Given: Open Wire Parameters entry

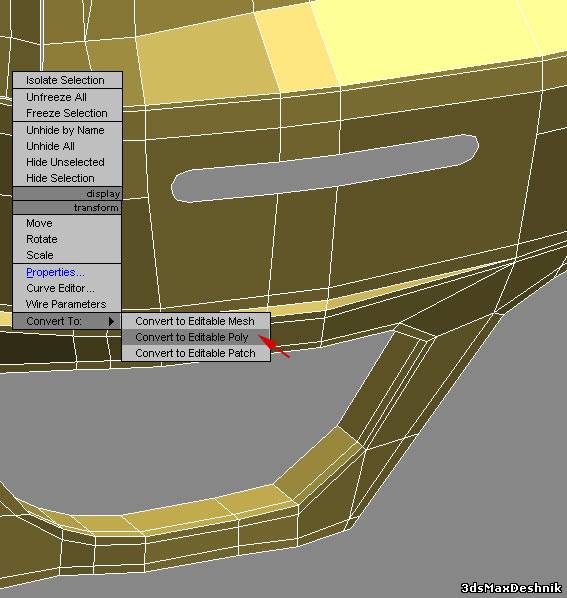Looking at the screenshot, I should point(67,304).
